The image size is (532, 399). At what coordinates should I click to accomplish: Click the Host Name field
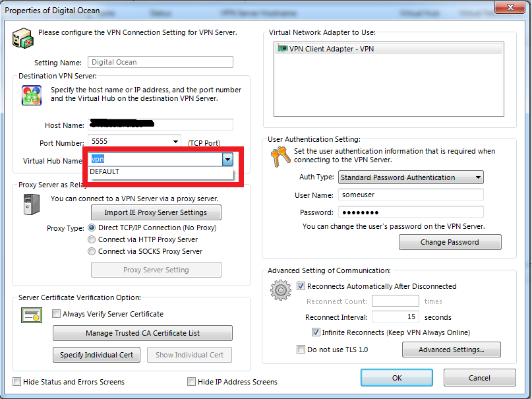[160, 125]
